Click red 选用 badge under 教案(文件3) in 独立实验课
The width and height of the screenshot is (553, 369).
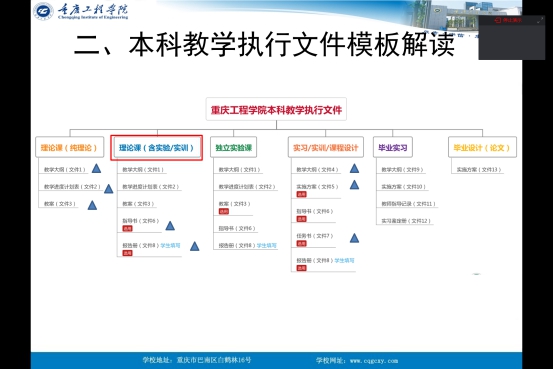(224, 211)
